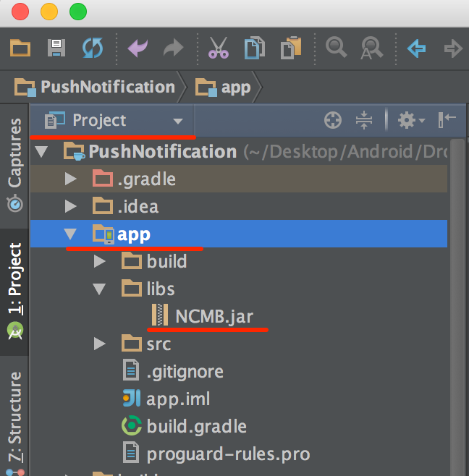Image resolution: width=469 pixels, height=476 pixels.
Task: Select the app module row
Action: coord(239,234)
